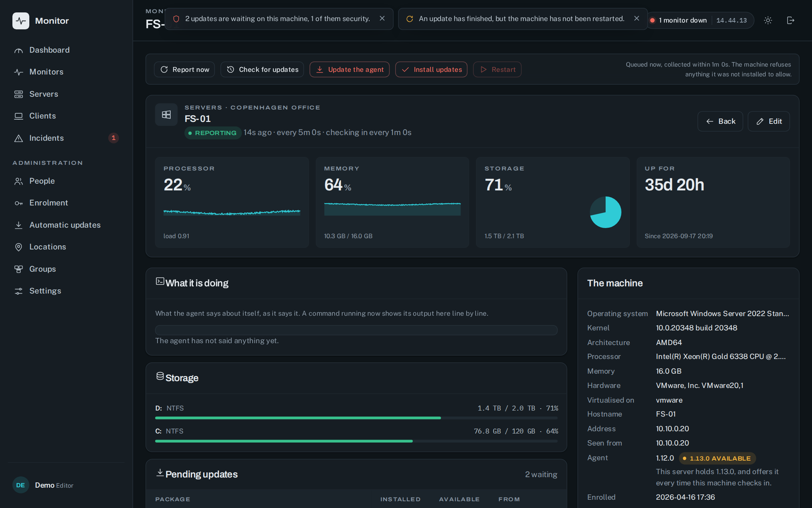
Task: Open the Locations page
Action: pyautogui.click(x=66, y=247)
